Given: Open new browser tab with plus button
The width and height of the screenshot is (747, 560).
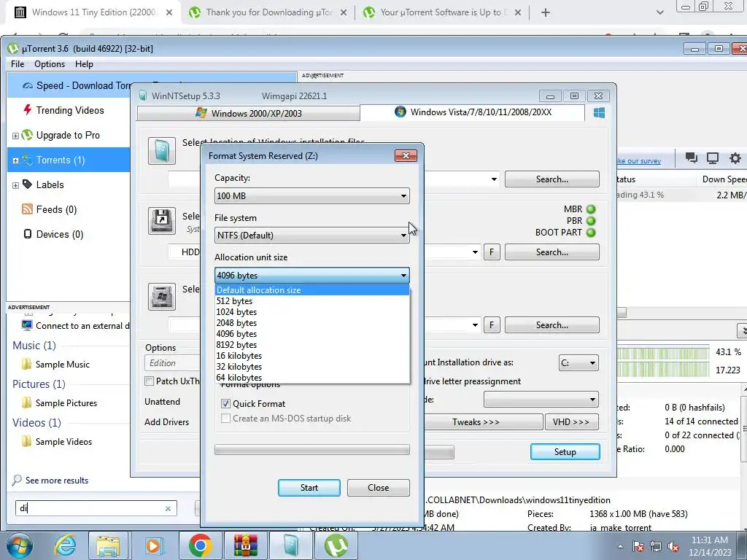Looking at the screenshot, I should pyautogui.click(x=546, y=13).
